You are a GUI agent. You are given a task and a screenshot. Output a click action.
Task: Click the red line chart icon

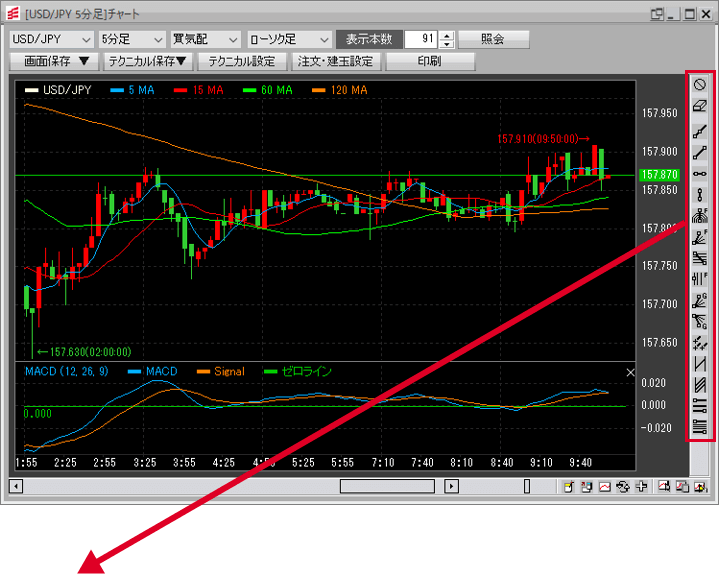coord(605,487)
